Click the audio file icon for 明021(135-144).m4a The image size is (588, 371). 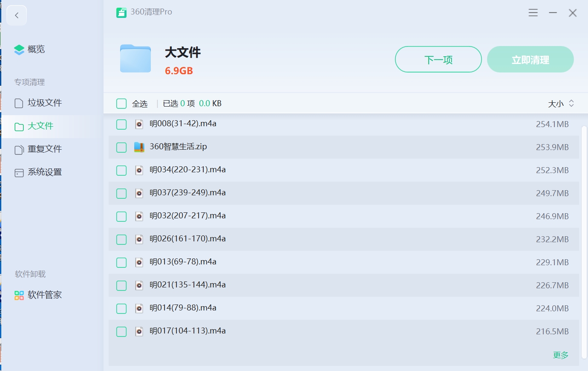tap(139, 285)
